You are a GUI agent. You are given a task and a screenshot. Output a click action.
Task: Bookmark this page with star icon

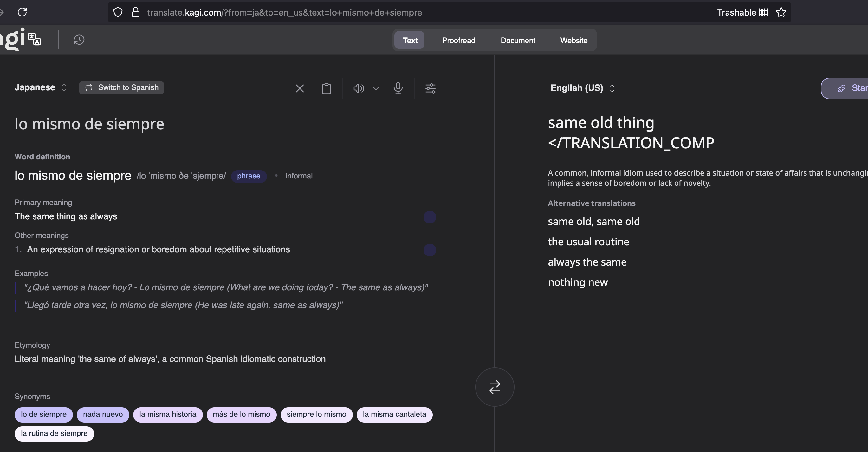point(781,12)
